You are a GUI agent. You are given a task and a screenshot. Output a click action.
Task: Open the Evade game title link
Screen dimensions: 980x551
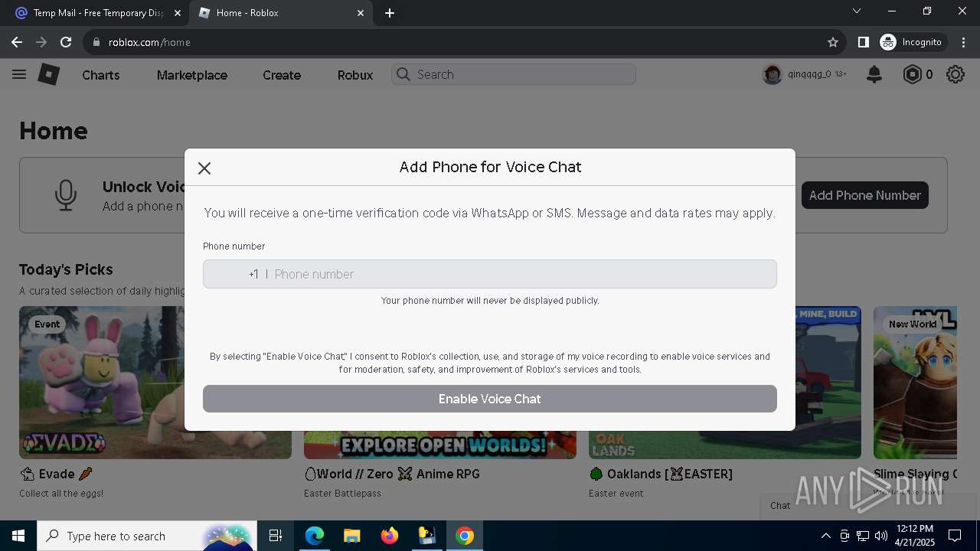click(56, 474)
